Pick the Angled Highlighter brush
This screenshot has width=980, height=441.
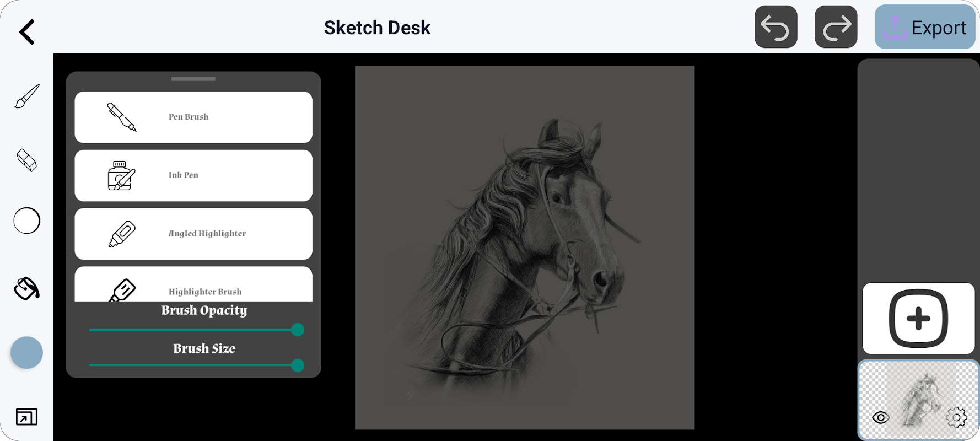click(x=193, y=234)
